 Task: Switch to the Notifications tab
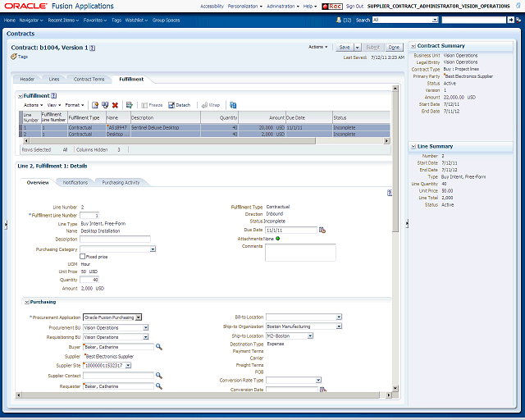[x=75, y=183]
